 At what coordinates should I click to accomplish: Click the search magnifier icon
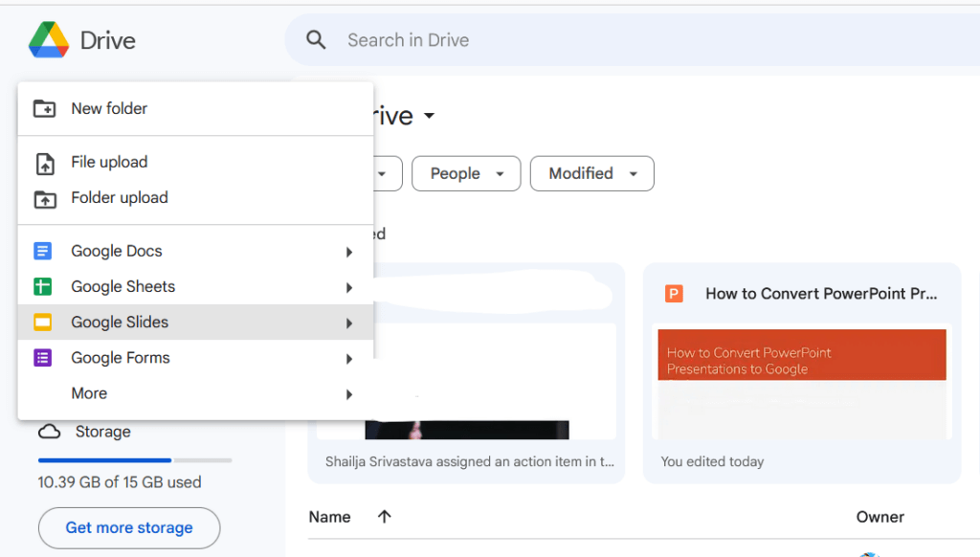click(x=316, y=40)
